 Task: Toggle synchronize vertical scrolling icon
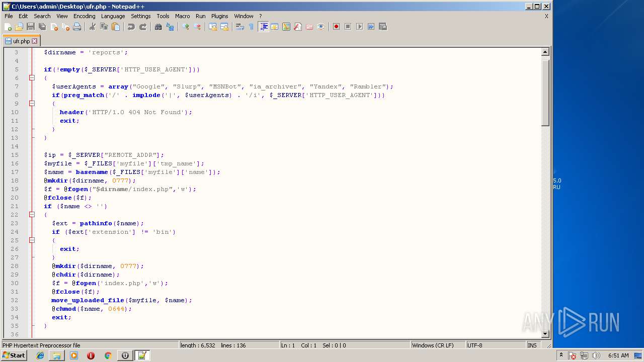click(x=213, y=27)
